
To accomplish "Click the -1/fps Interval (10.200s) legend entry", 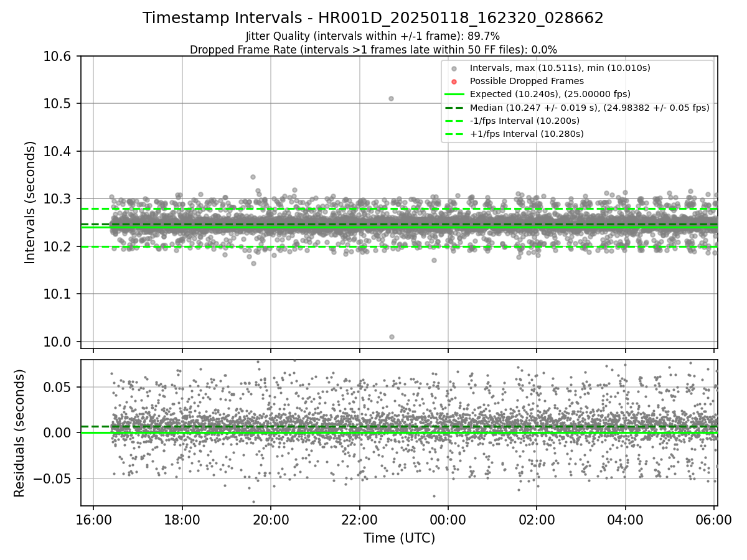I will 525,120.
